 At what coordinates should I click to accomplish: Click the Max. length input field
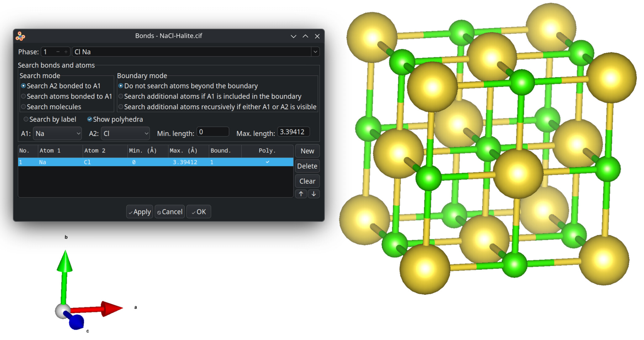tap(293, 132)
